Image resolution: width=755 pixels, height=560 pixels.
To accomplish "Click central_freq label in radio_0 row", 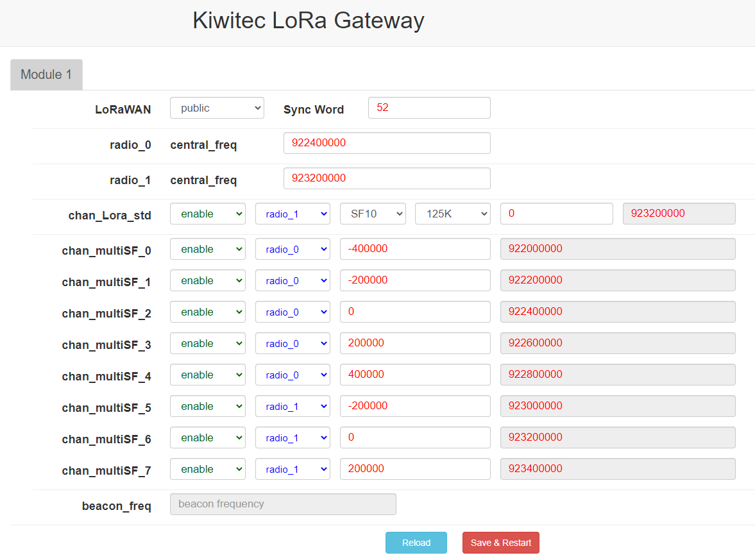I will click(204, 145).
